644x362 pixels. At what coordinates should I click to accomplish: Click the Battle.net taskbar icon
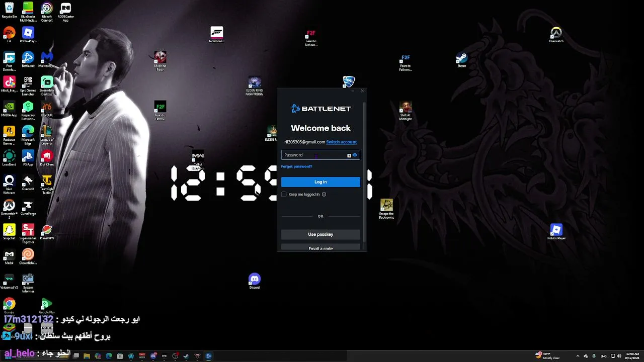pyautogui.click(x=208, y=356)
